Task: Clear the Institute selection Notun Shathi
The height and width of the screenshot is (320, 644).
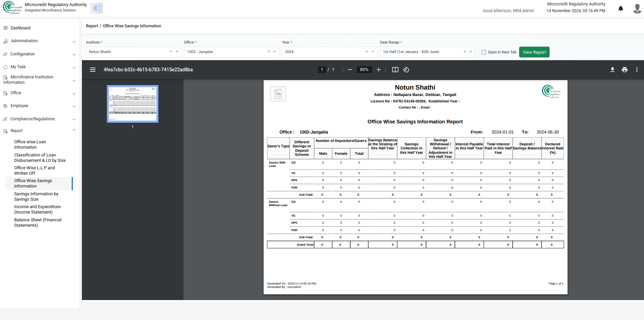Action: 171,52
